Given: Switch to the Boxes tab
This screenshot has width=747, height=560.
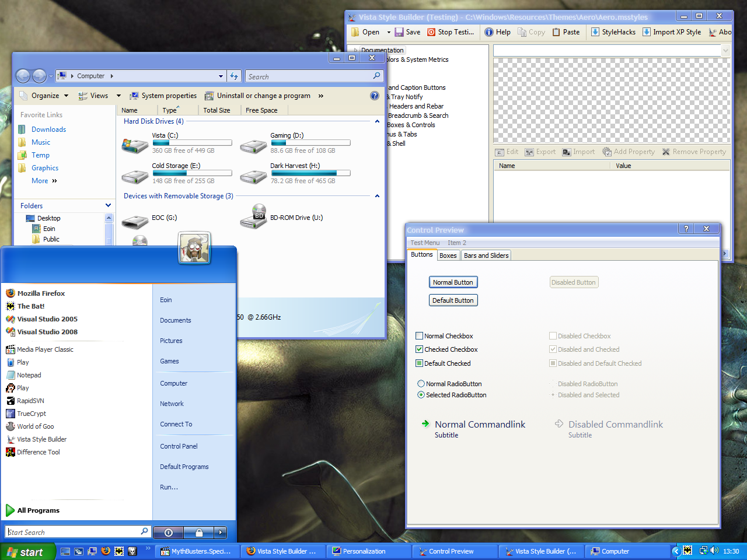Looking at the screenshot, I should [448, 256].
